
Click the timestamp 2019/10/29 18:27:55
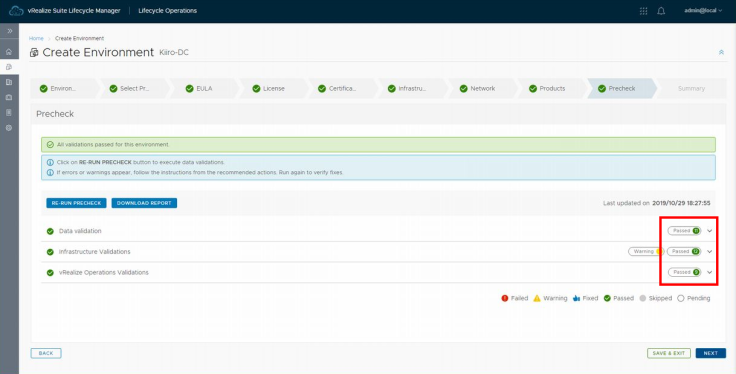[681, 203]
